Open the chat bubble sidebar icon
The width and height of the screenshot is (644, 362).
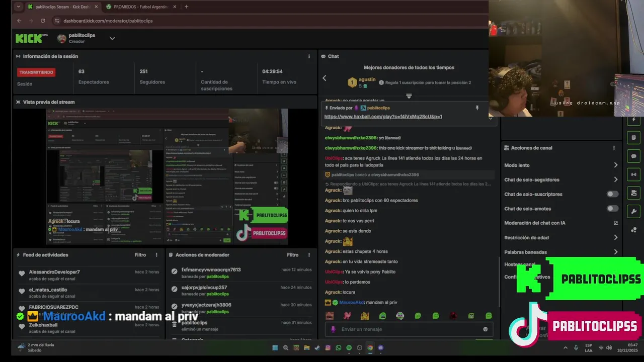[633, 156]
